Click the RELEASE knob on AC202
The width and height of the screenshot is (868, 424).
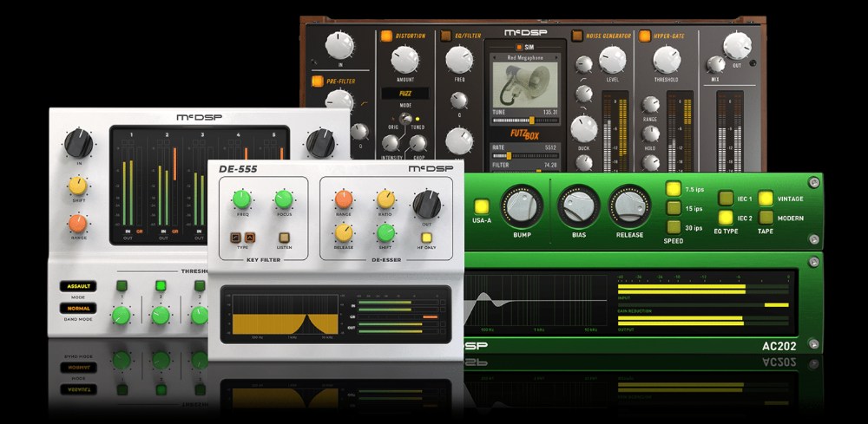[630, 206]
